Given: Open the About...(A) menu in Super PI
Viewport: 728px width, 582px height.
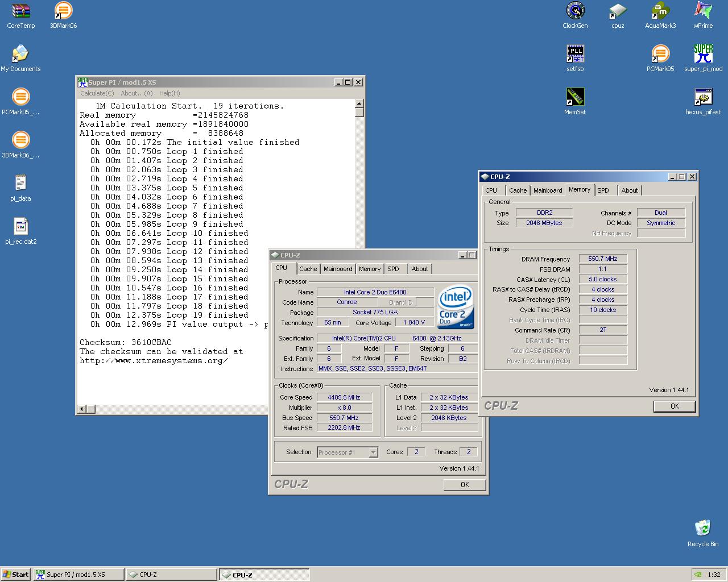Looking at the screenshot, I should click(136, 93).
